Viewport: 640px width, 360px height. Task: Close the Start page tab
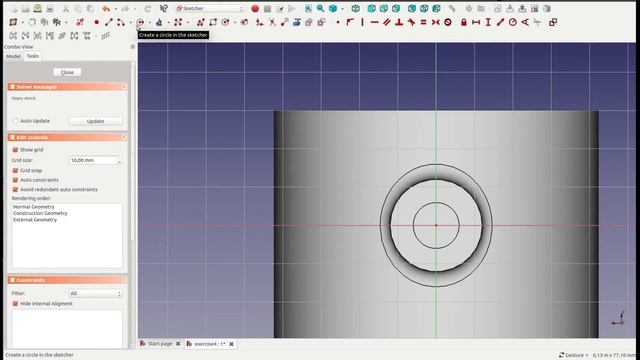pyautogui.click(x=178, y=344)
